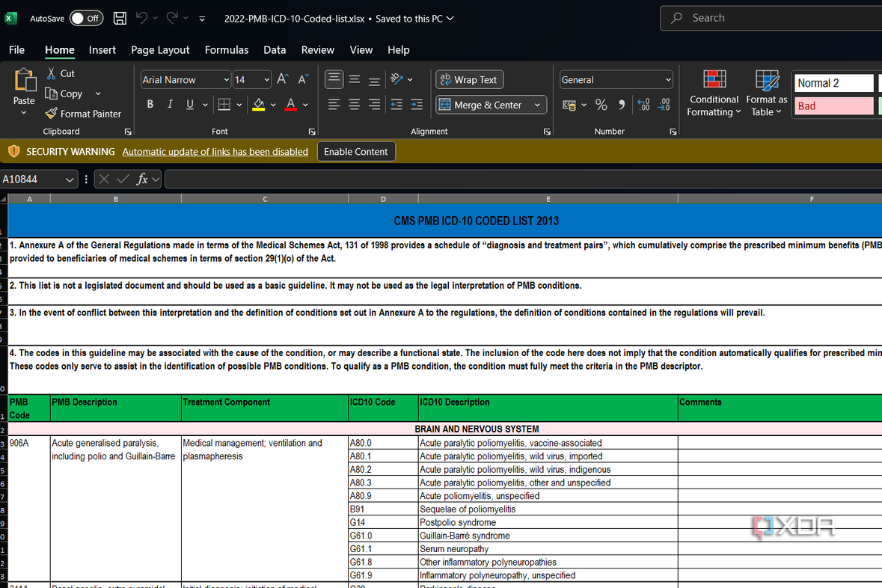Click the Redo arrow icon

click(x=172, y=18)
